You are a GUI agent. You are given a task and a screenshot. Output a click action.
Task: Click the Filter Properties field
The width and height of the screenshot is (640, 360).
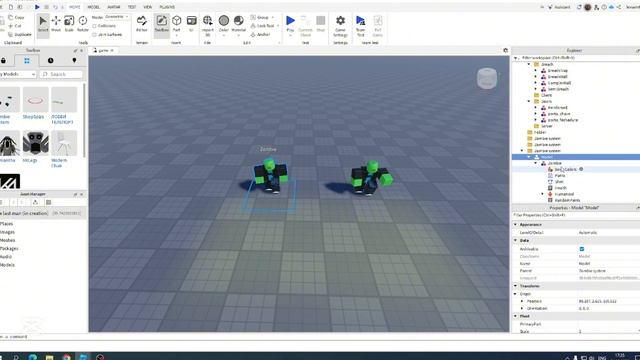(576, 215)
